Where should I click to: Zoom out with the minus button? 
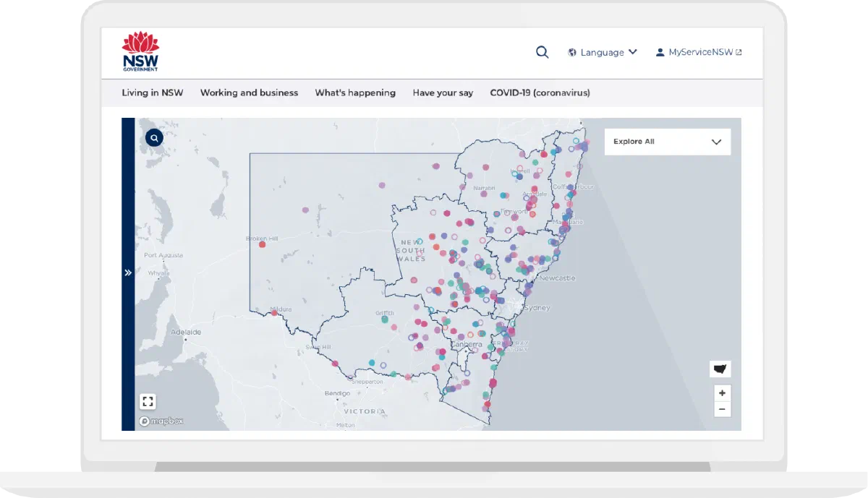pos(722,409)
